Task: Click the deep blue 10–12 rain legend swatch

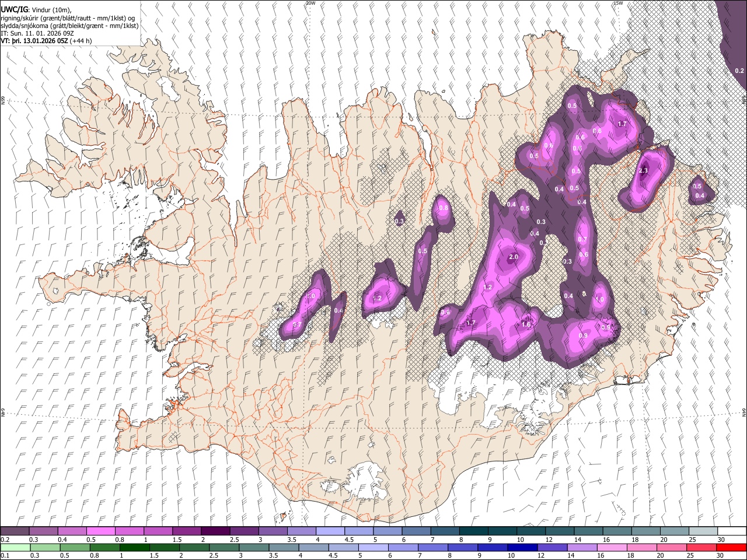Action: [522, 548]
